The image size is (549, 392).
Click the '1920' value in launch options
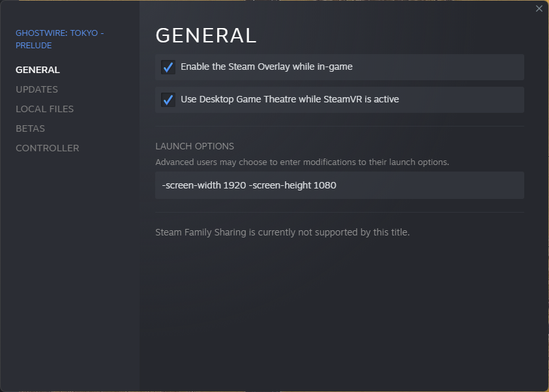click(234, 185)
